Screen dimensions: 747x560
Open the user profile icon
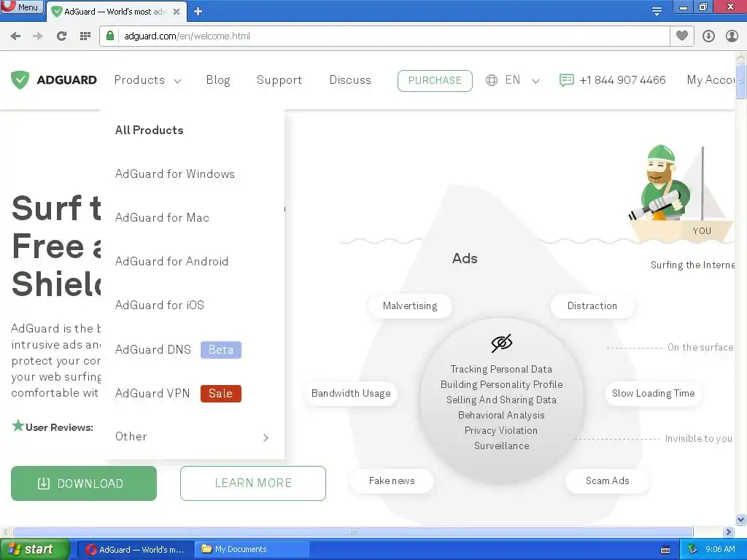pyautogui.click(x=732, y=36)
